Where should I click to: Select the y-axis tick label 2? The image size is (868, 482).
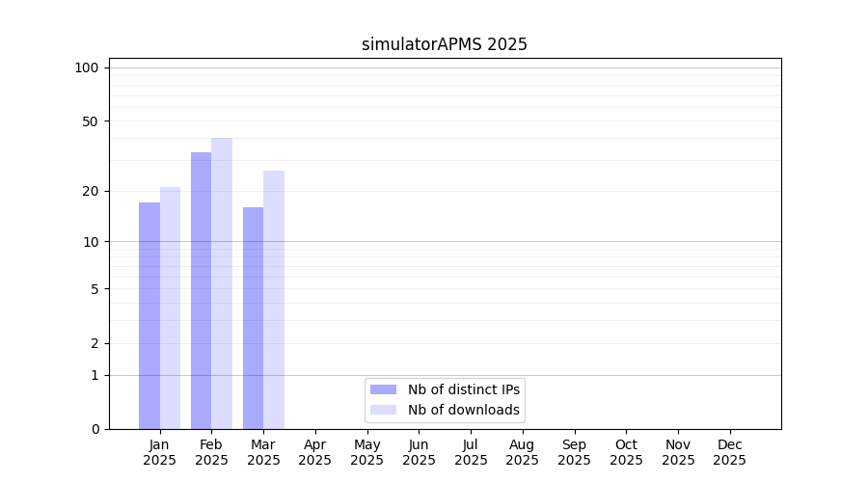(95, 344)
